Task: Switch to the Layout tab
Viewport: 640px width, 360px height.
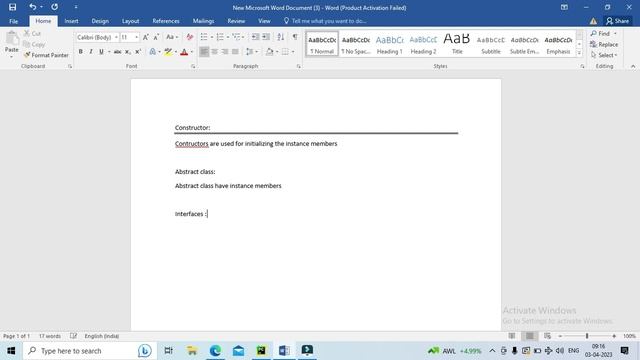Action: point(131,21)
